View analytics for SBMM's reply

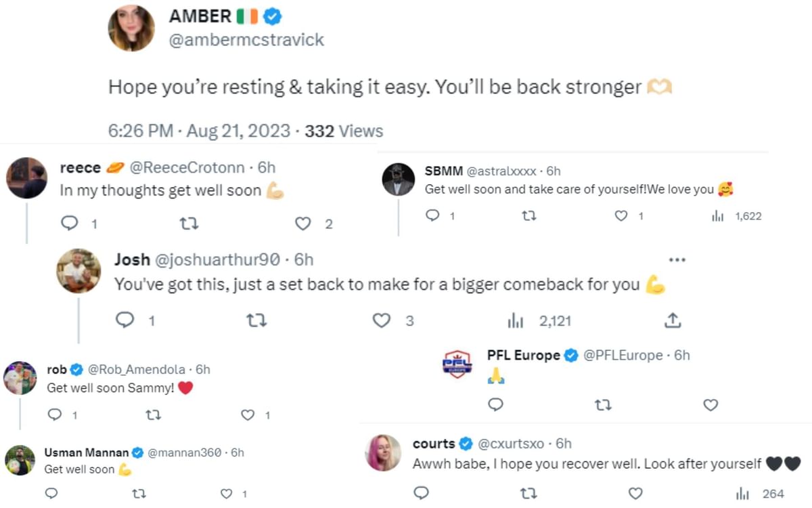coord(717,216)
